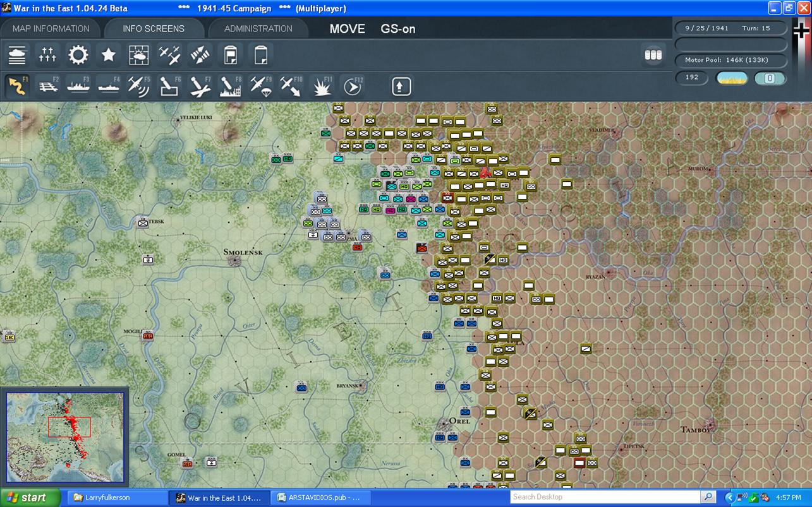The image size is (812, 507).
Task: Click the Tambov city label
Action: 698,429
